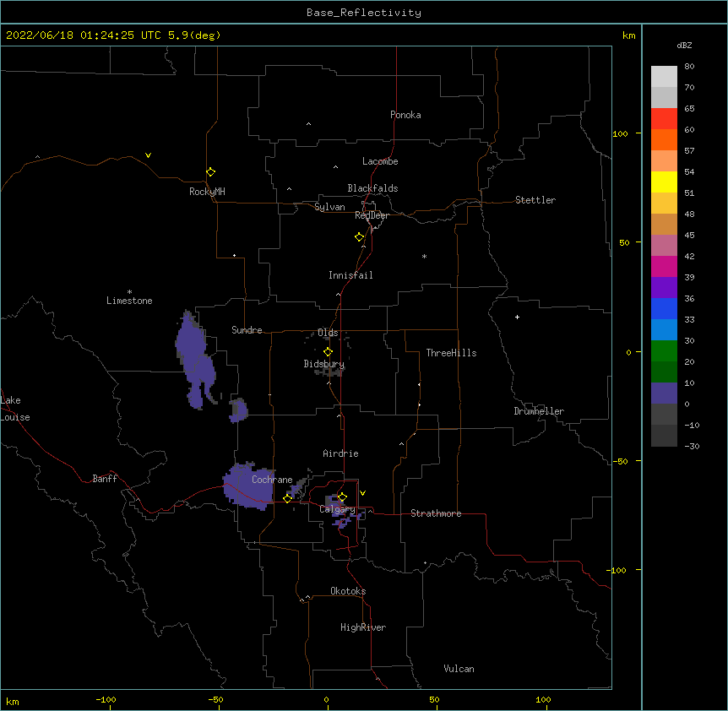Click the magenta 42 dBZ legend swatch
Image resolution: width=728 pixels, height=711 pixels.
(x=664, y=266)
